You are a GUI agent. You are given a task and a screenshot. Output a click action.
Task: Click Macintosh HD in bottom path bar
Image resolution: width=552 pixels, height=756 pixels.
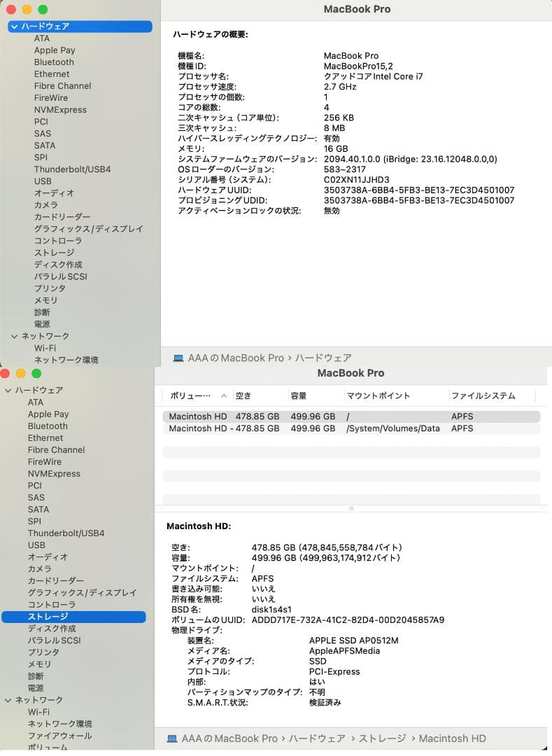tap(452, 738)
